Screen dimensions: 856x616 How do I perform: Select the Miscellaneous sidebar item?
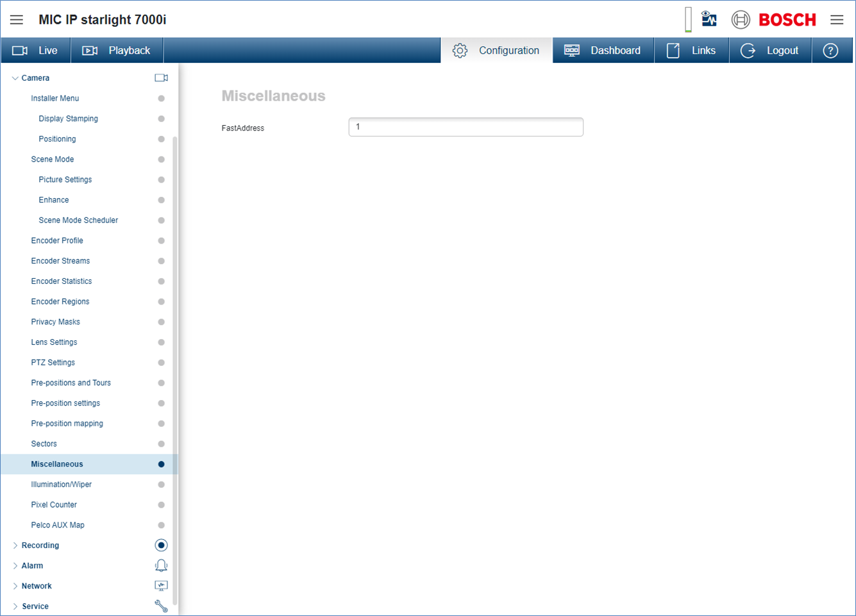88,464
